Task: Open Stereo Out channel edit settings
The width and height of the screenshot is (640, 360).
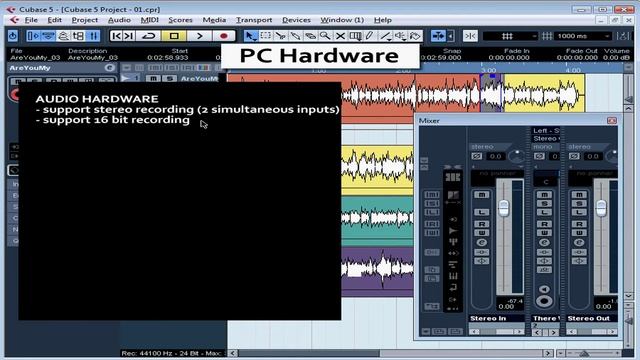Action: coord(579,242)
